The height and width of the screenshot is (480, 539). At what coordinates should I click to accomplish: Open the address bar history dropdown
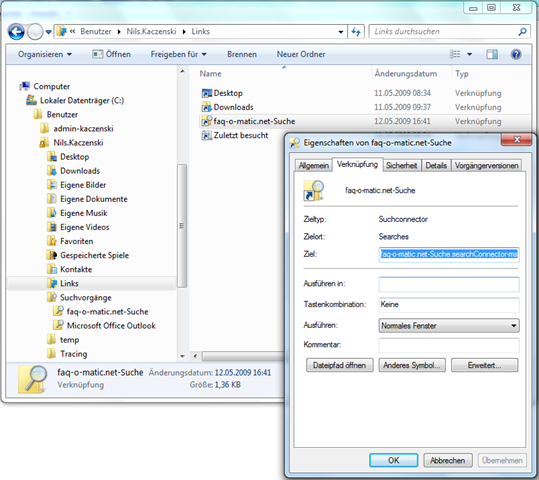click(x=341, y=32)
